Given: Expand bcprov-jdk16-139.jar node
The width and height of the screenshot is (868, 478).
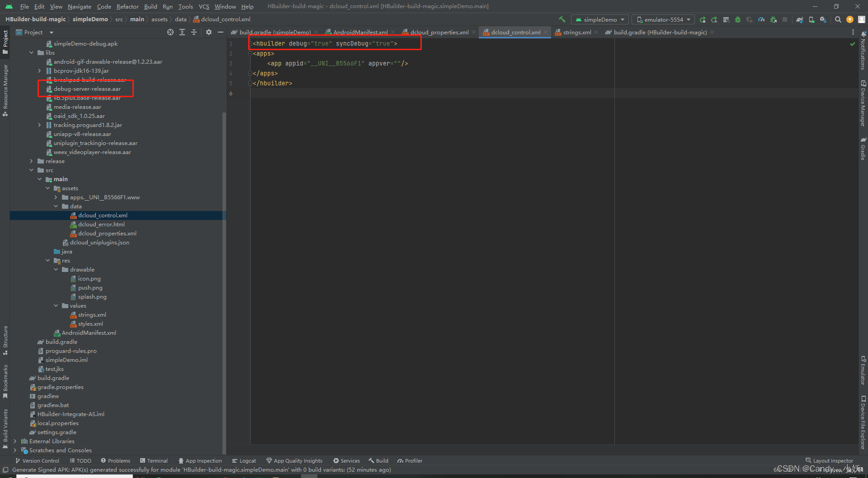Looking at the screenshot, I should pos(40,71).
